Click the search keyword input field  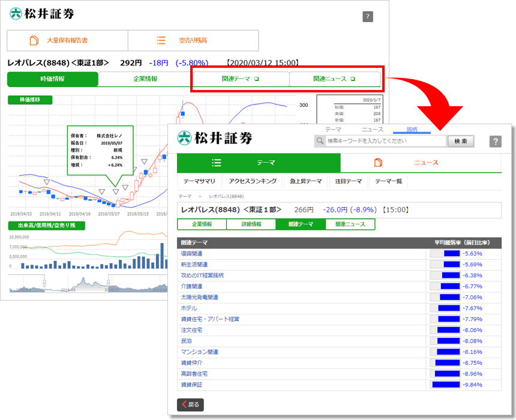(x=386, y=141)
